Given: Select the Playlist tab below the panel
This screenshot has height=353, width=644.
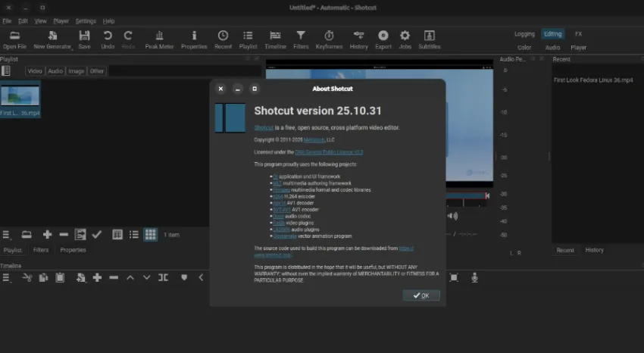Looking at the screenshot, I should click(x=12, y=250).
